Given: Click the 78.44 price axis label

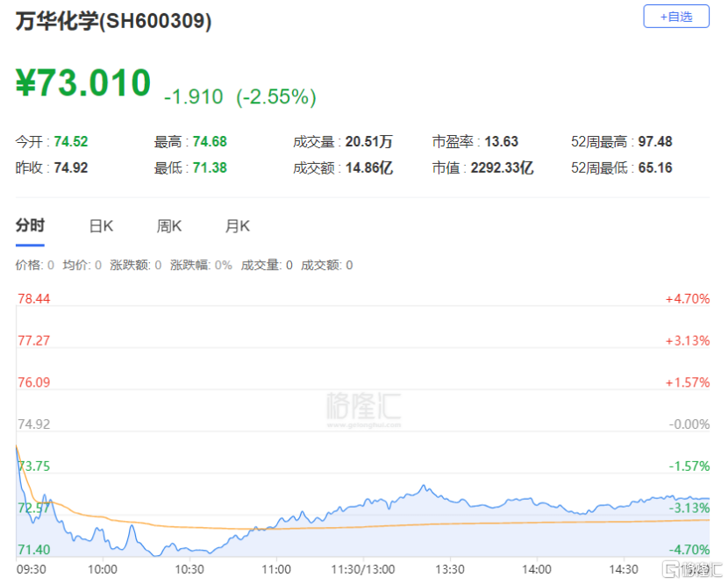Looking at the screenshot, I should tap(34, 298).
